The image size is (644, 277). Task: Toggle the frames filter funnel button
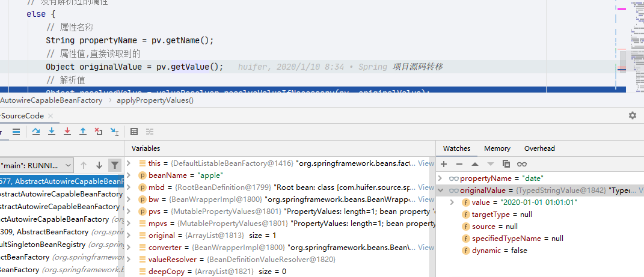[x=115, y=165]
